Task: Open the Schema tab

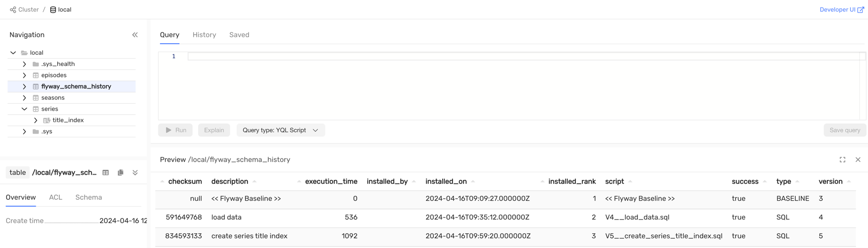Action: tap(89, 197)
